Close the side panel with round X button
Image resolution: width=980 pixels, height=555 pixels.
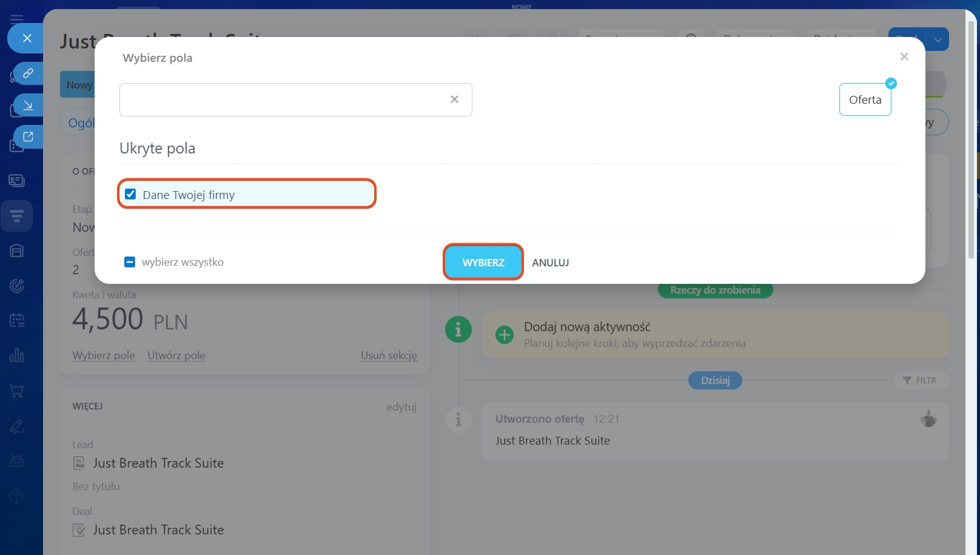[x=27, y=38]
